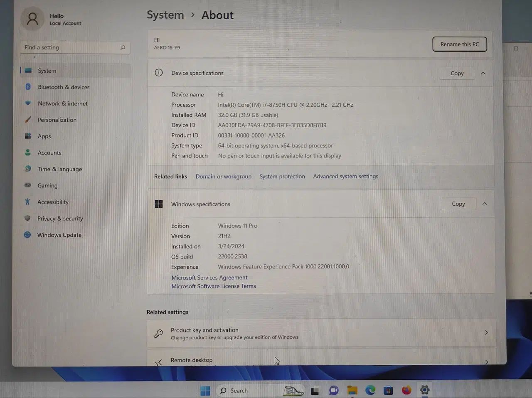Click the Network & internet wifi icon
The image size is (532, 398).
pos(28,103)
